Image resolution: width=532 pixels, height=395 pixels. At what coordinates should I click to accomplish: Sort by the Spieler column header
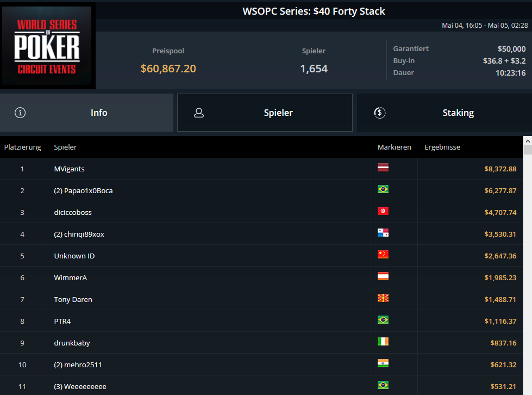click(x=65, y=147)
